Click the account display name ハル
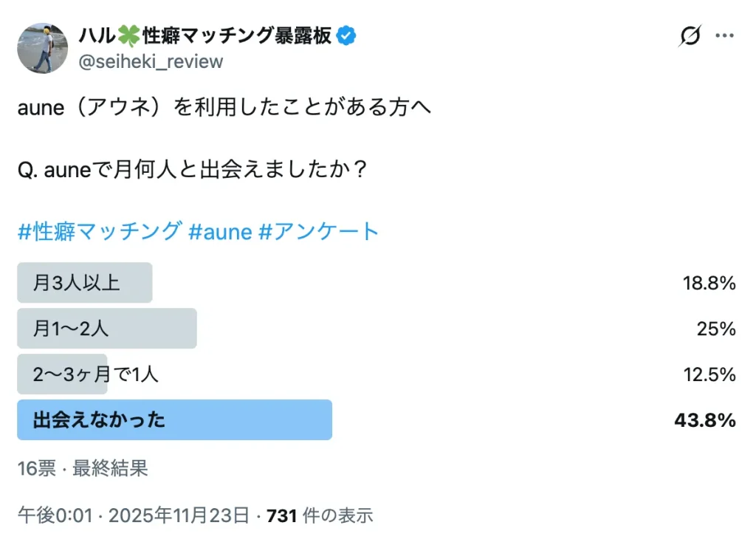The image size is (756, 545). click(93, 35)
